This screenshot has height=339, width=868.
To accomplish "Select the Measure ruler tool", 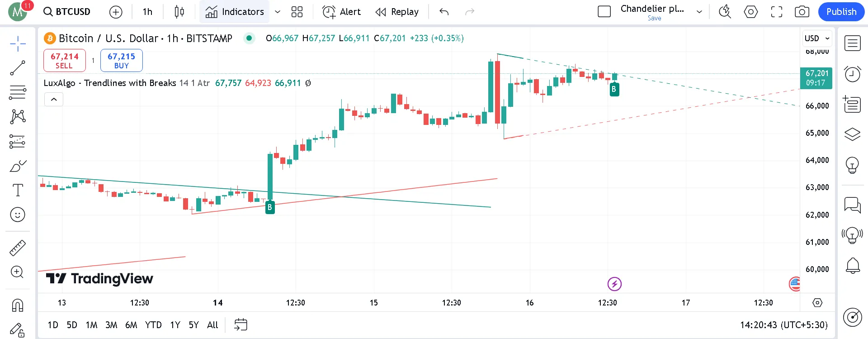I will click(x=18, y=248).
